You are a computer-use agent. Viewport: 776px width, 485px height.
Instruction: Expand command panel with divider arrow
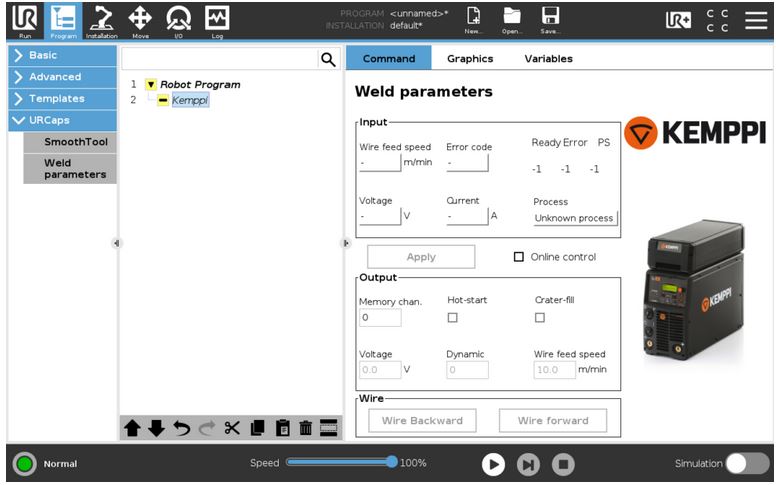click(x=346, y=243)
